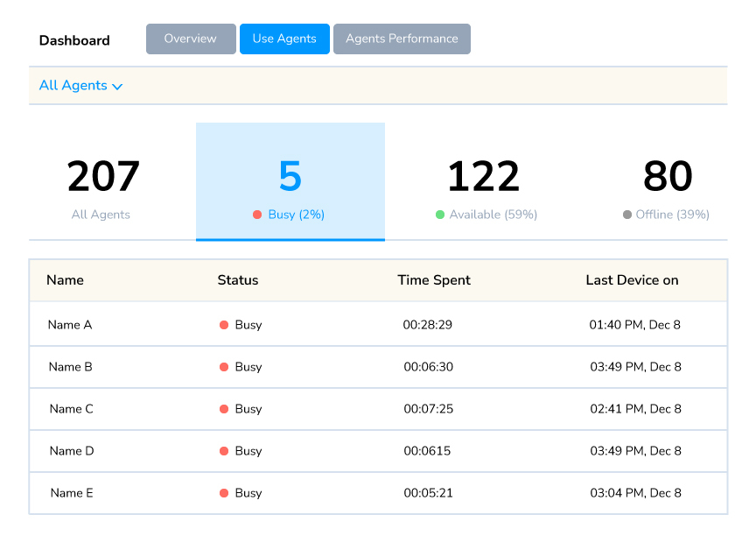Switch to the Overview tab
756x550 pixels.
click(x=191, y=39)
